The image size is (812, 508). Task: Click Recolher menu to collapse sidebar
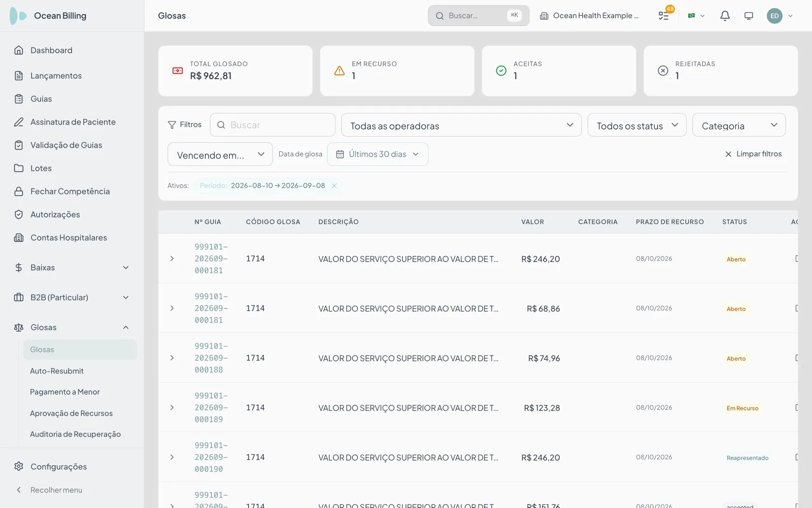[72, 490]
